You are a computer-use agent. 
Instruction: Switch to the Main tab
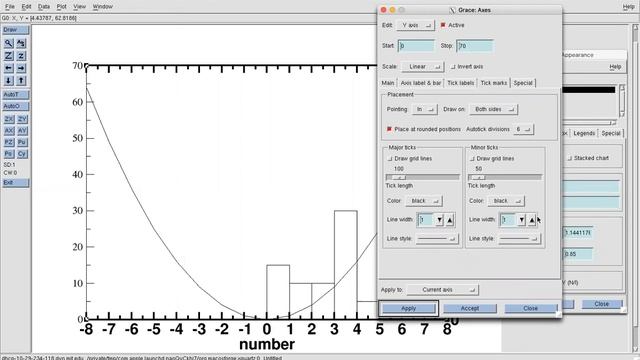[388, 83]
